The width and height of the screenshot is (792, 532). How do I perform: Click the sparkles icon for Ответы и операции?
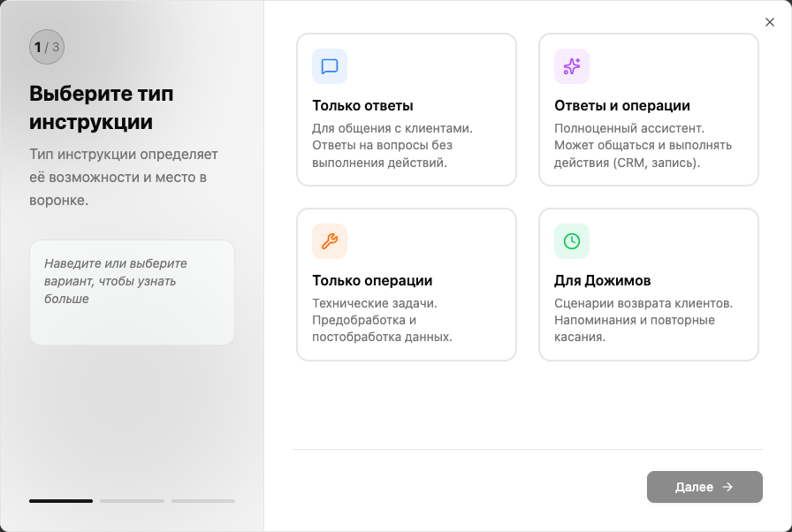572,66
